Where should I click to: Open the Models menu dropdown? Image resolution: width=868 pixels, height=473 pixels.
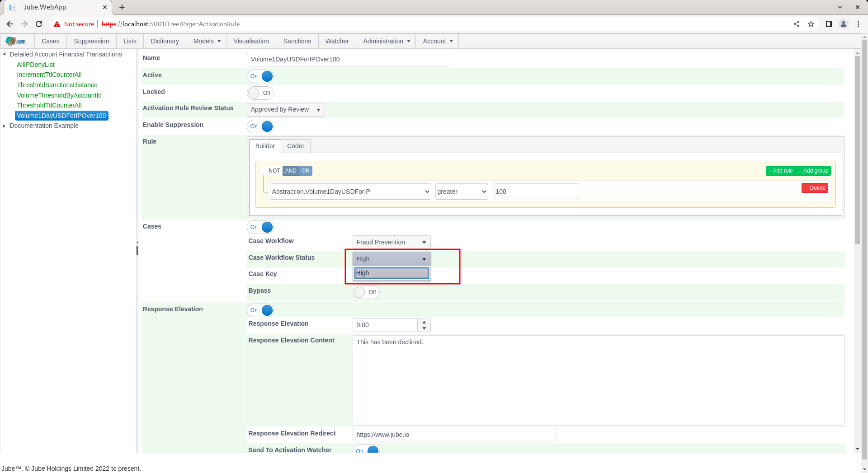click(207, 41)
